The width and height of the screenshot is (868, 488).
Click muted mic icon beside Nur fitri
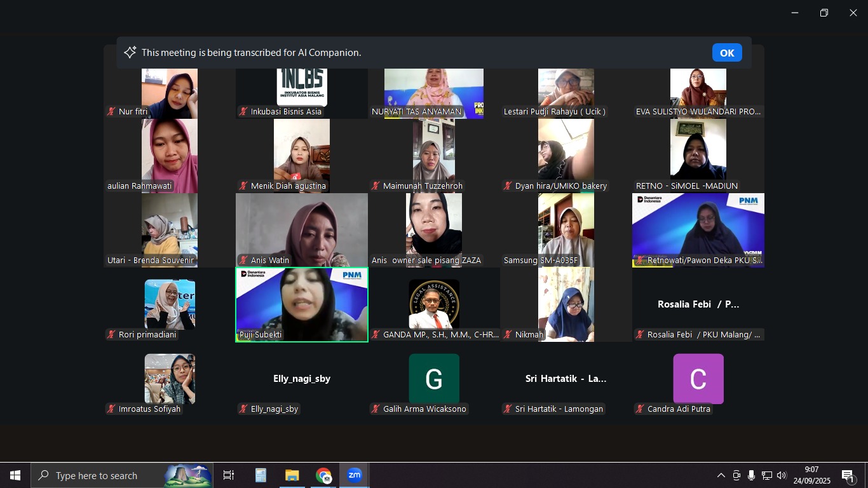coord(111,112)
